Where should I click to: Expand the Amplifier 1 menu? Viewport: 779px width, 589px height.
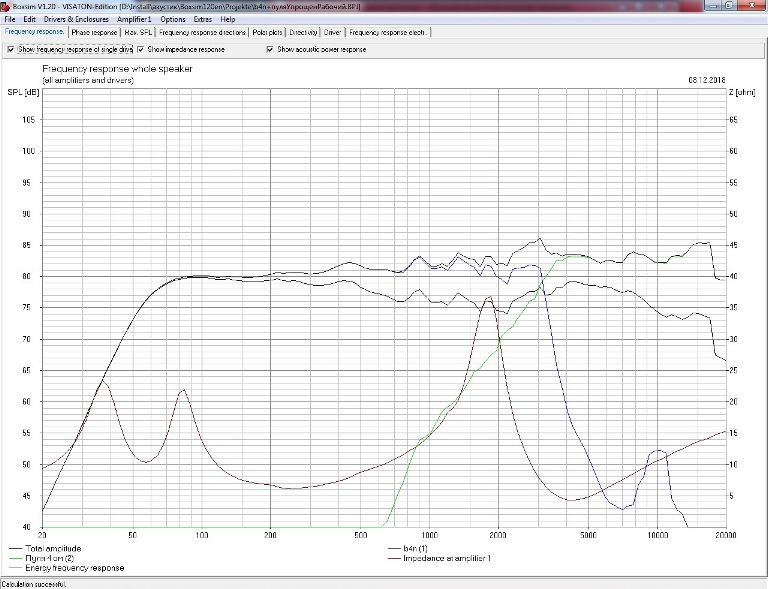[134, 19]
